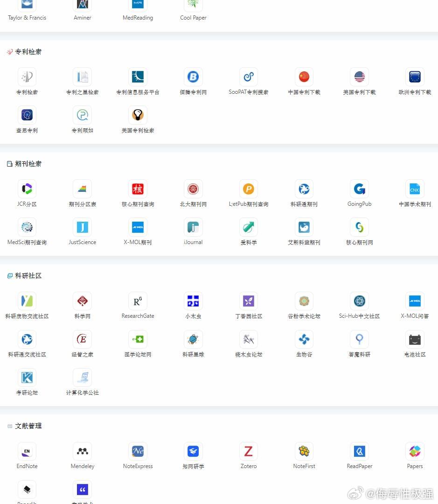Click the 科研通期刊 icon

pyautogui.click(x=304, y=189)
